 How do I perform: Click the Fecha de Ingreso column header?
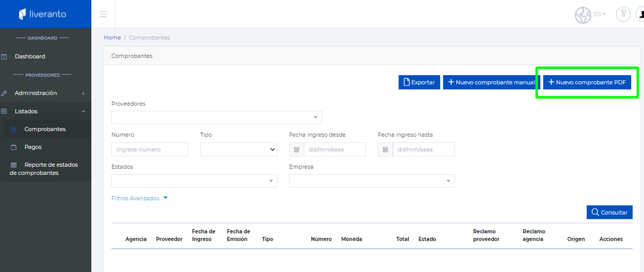(203, 235)
